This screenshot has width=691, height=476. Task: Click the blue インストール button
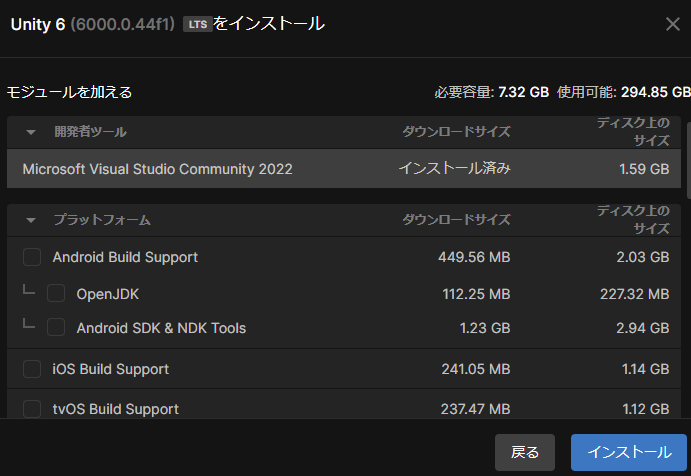[x=629, y=452]
